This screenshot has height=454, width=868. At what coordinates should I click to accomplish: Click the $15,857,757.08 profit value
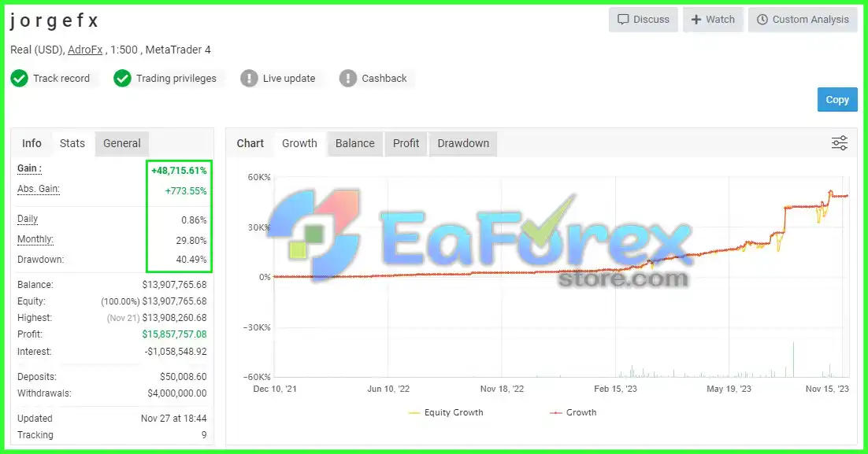click(174, 334)
